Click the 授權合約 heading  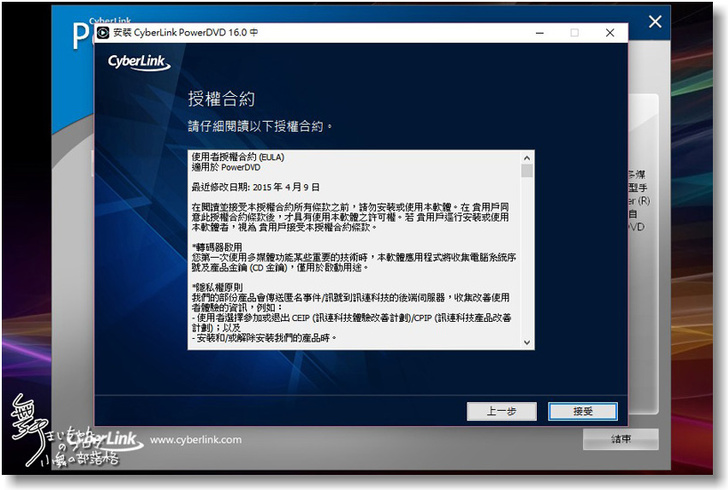pyautogui.click(x=221, y=99)
